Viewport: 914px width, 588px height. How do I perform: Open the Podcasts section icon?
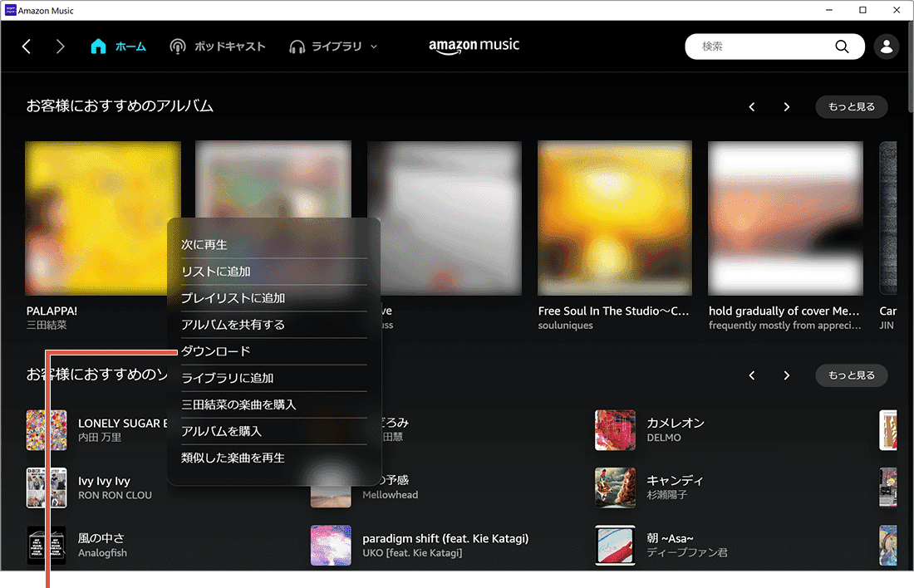tap(178, 47)
